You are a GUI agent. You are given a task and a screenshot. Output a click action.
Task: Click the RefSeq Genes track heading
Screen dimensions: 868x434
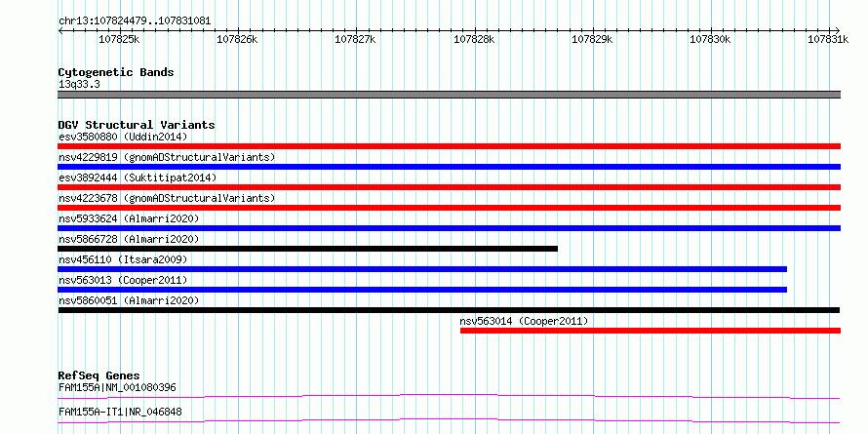99,375
